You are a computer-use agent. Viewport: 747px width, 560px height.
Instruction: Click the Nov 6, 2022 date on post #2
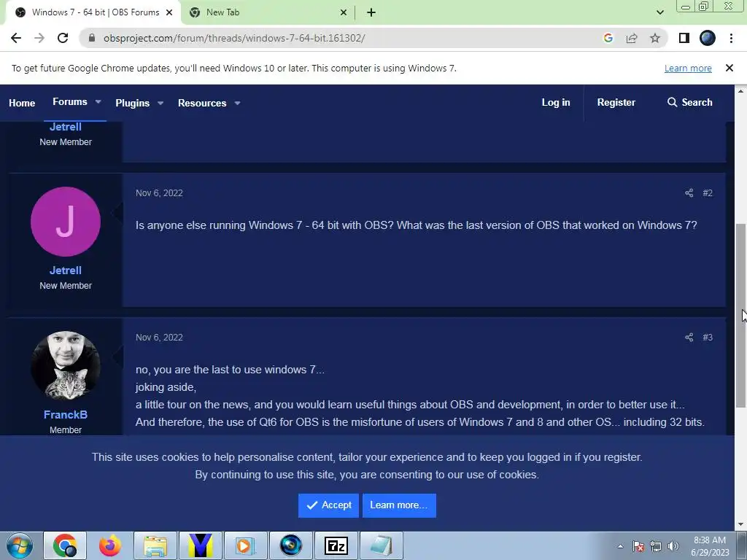pos(159,192)
